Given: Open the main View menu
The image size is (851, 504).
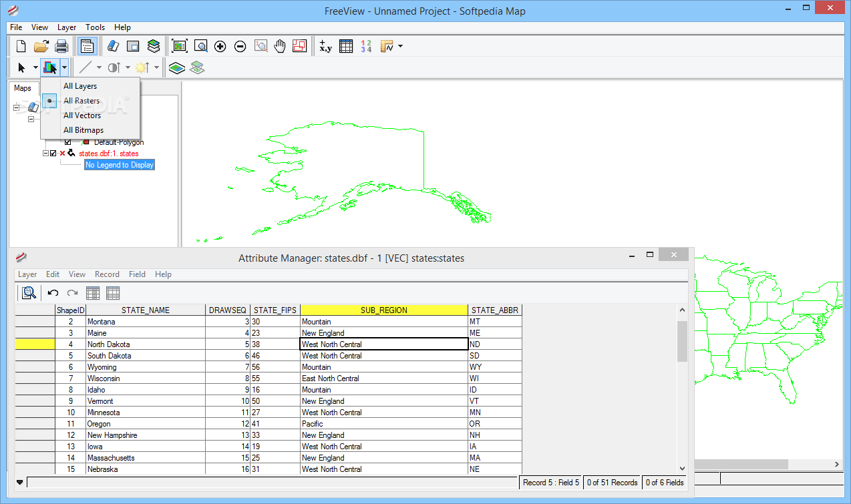Looking at the screenshot, I should click(39, 27).
